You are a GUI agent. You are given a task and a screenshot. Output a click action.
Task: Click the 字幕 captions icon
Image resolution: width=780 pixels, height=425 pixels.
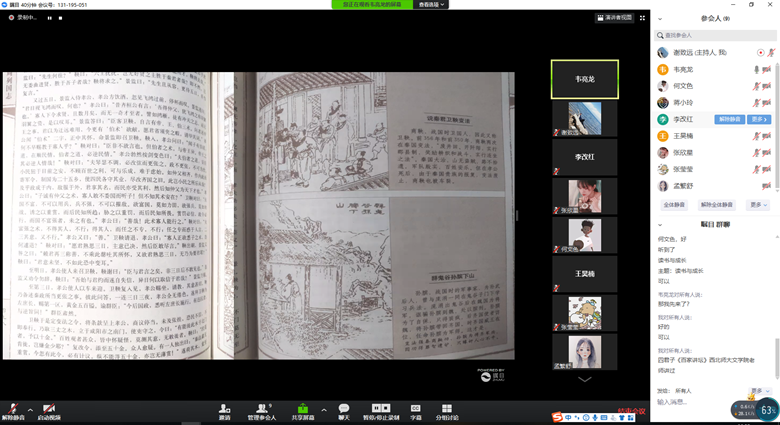click(x=415, y=409)
